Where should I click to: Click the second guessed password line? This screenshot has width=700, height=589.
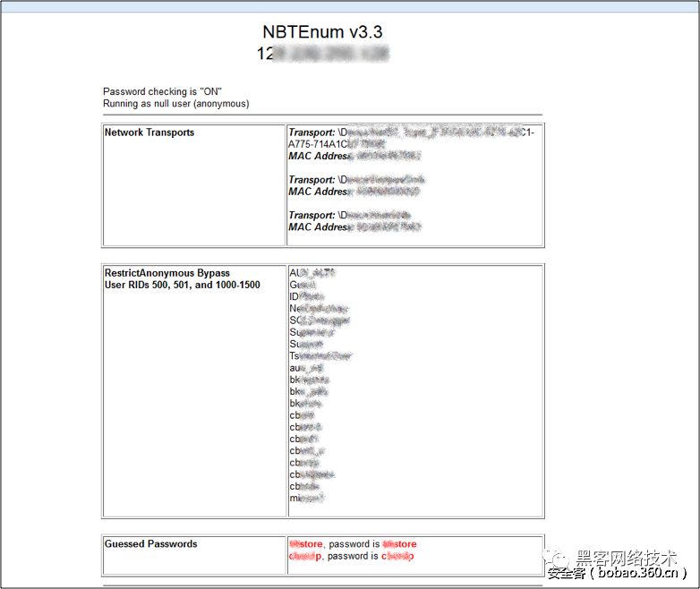(x=352, y=556)
